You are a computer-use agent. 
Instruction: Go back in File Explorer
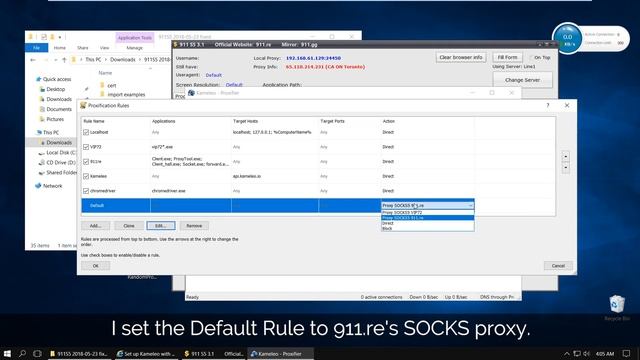point(33,60)
